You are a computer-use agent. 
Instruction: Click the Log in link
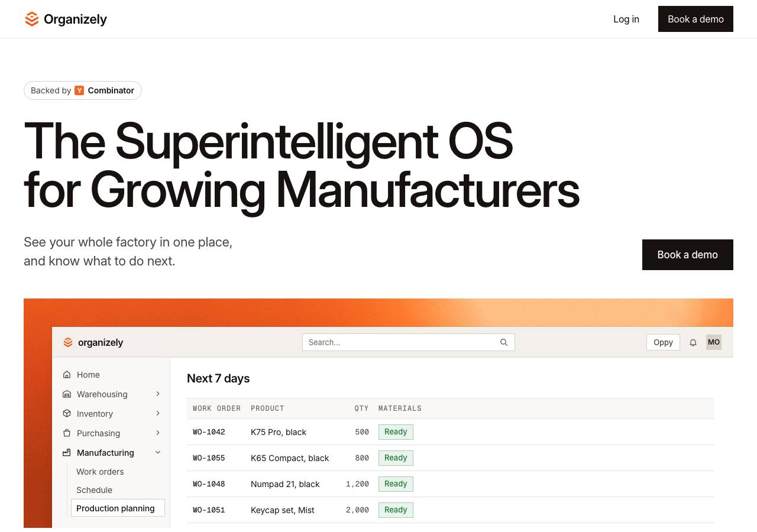pos(626,19)
